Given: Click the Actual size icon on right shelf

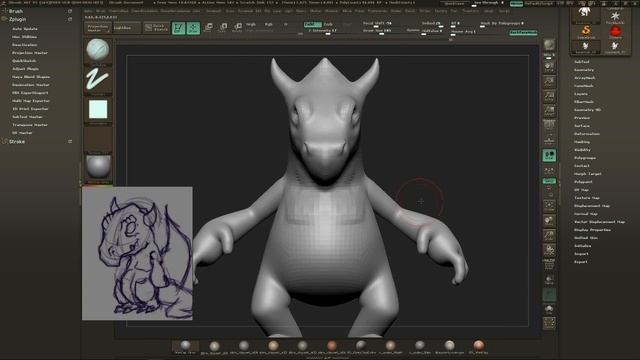Looking at the screenshot, I should coord(549,96).
